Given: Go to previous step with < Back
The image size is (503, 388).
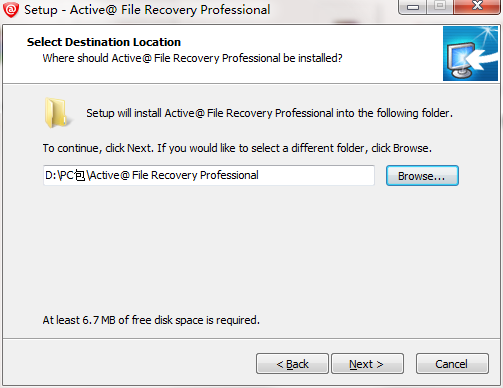Looking at the screenshot, I should click(292, 364).
